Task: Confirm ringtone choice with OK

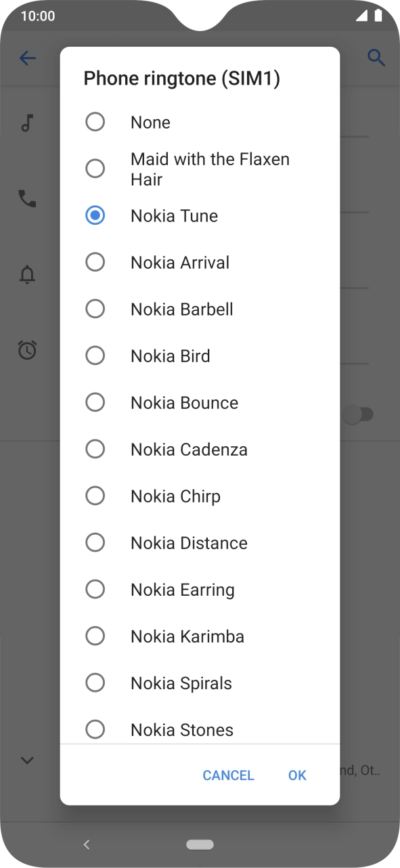Action: coord(296,775)
